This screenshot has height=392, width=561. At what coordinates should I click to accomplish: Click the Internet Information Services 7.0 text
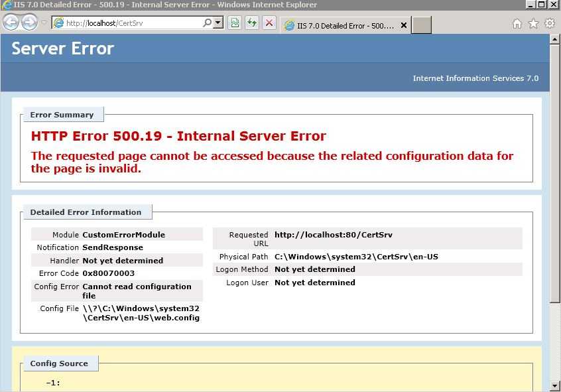(475, 78)
